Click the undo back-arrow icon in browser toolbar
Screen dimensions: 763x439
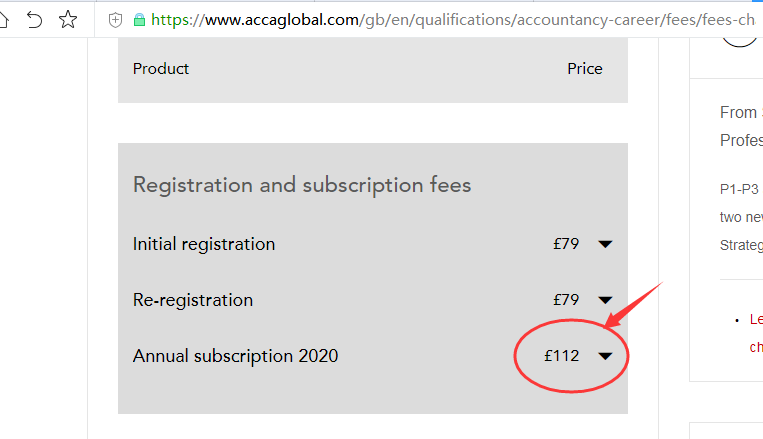point(35,19)
